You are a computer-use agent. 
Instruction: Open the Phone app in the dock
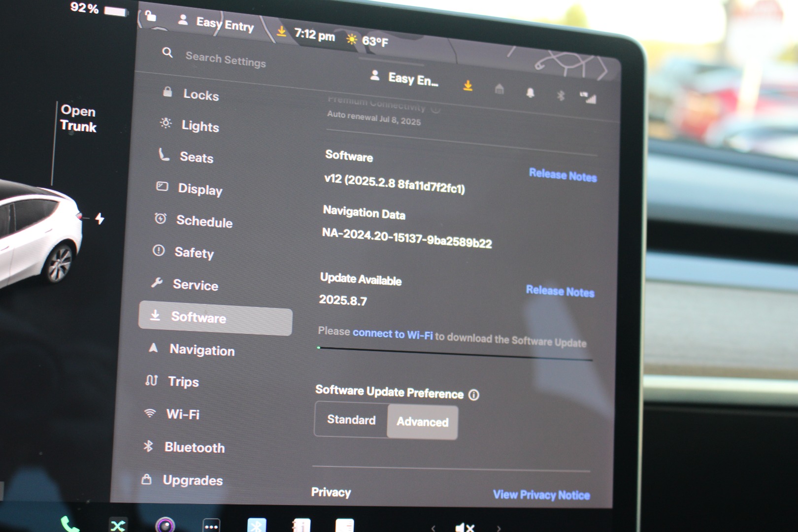(x=69, y=524)
